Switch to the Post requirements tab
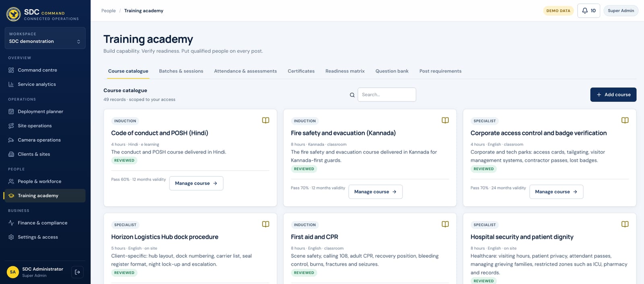The height and width of the screenshot is (284, 644). coord(440,71)
